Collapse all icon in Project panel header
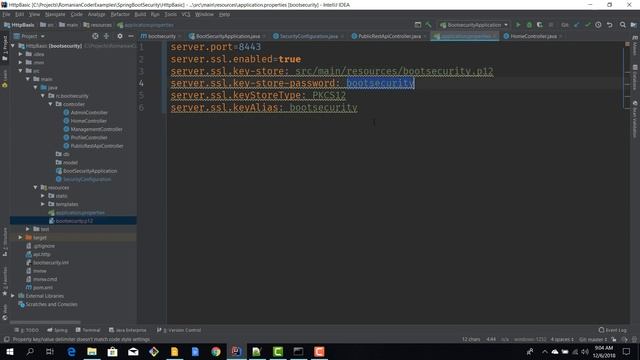The height and width of the screenshot is (360, 640). (x=106, y=36)
